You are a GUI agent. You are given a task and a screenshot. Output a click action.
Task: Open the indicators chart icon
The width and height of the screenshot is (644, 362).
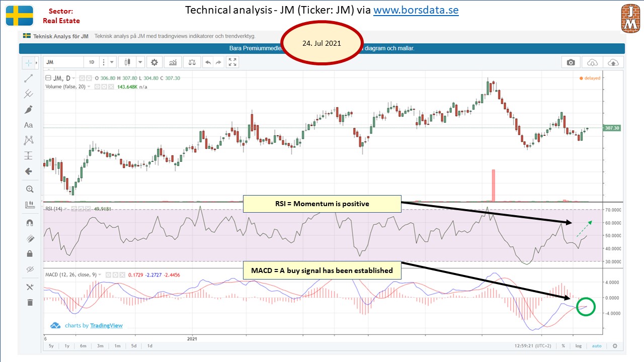(x=173, y=62)
